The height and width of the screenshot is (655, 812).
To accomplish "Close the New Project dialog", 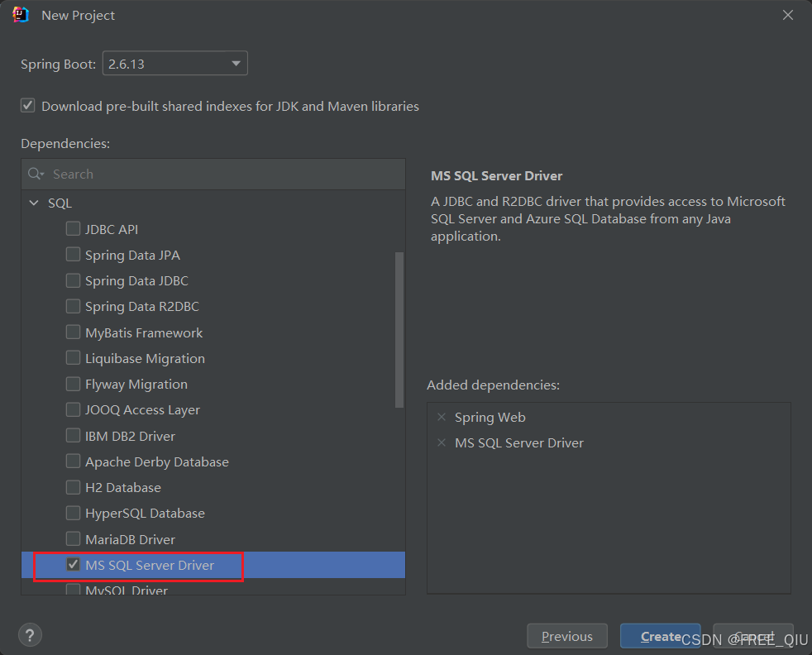I will point(788,15).
